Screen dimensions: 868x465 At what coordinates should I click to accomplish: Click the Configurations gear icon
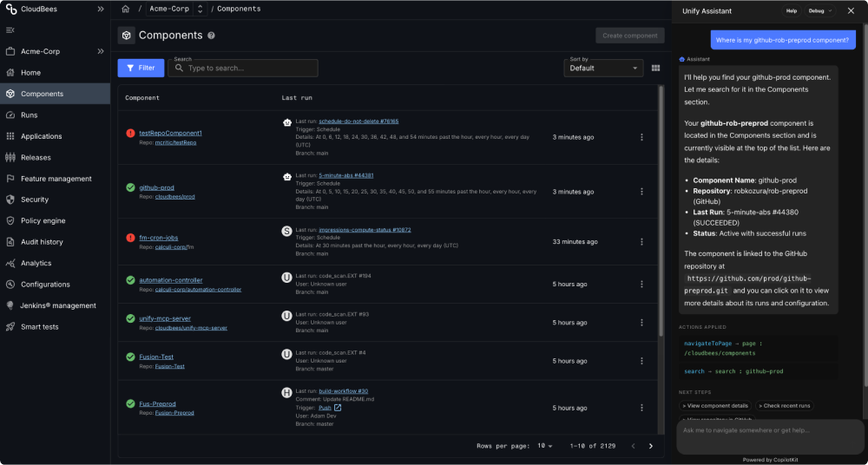10,284
